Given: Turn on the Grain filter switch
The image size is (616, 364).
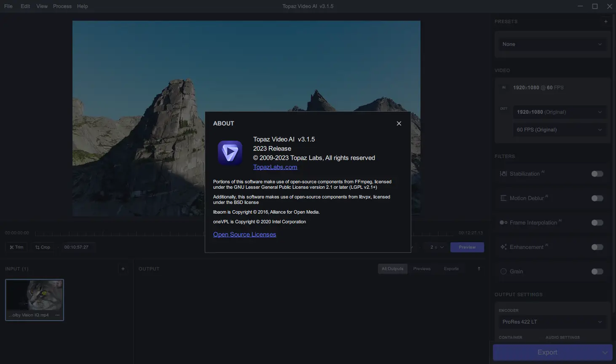Looking at the screenshot, I should click(x=597, y=272).
